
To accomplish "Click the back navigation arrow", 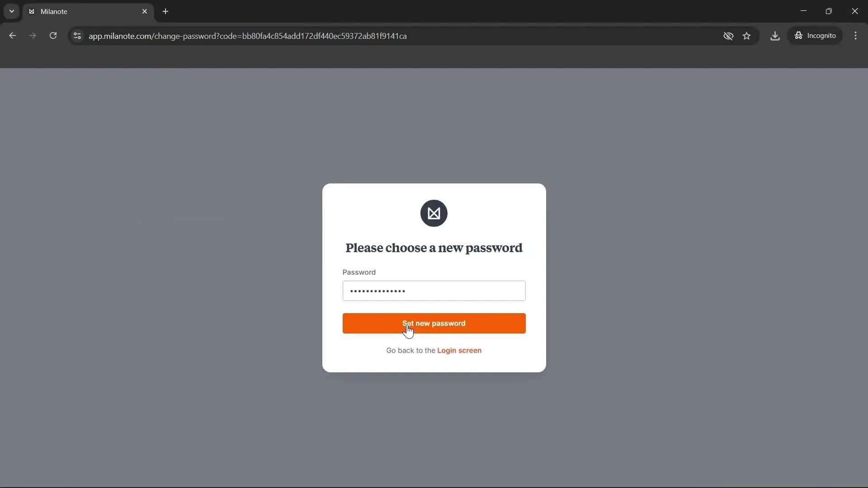I will coord(12,36).
